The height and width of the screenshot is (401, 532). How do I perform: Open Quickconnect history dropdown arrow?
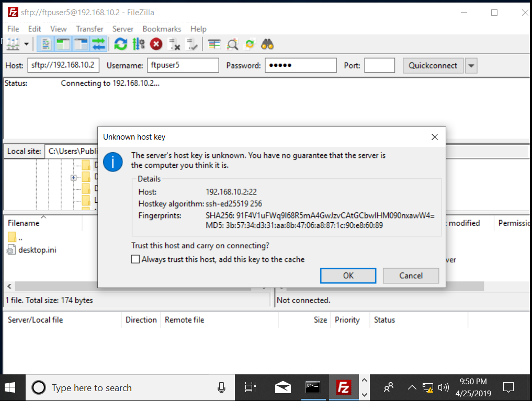coord(471,65)
